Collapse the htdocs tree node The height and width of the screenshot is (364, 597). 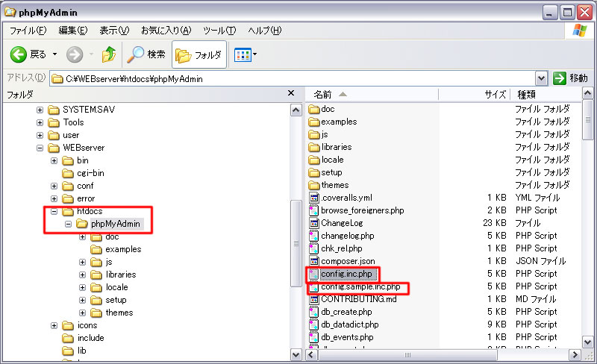click(x=54, y=211)
